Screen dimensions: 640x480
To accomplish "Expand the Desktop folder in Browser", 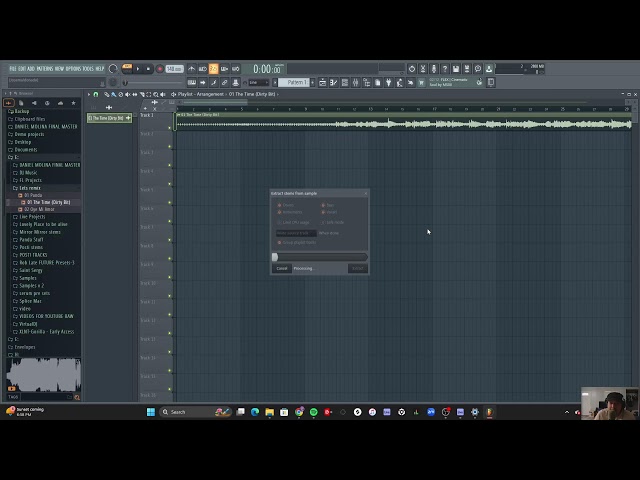I will 20,142.
